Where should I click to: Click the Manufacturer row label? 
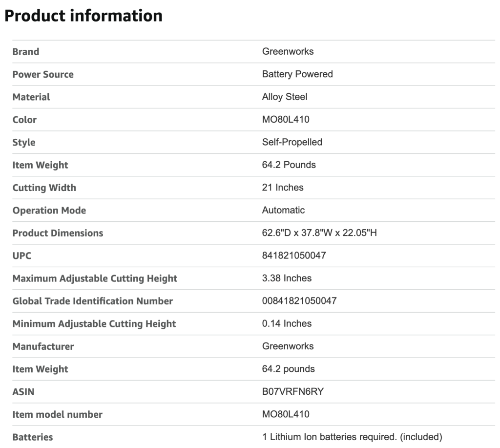(x=43, y=346)
